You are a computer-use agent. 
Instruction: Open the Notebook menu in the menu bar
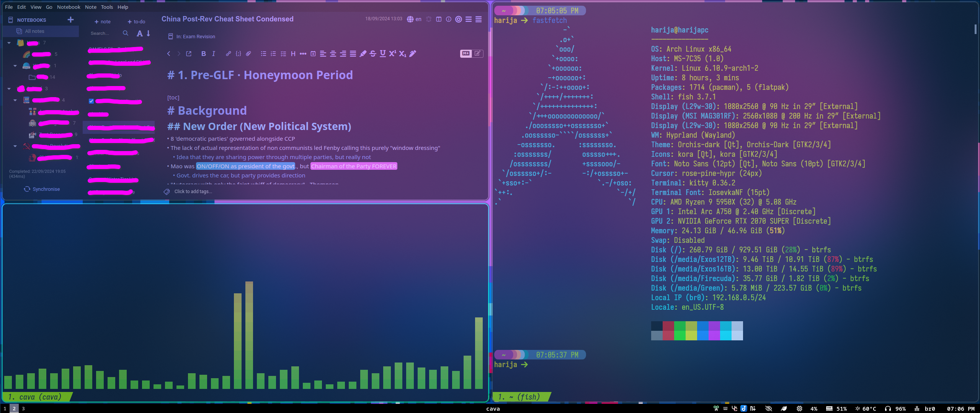[x=69, y=7]
